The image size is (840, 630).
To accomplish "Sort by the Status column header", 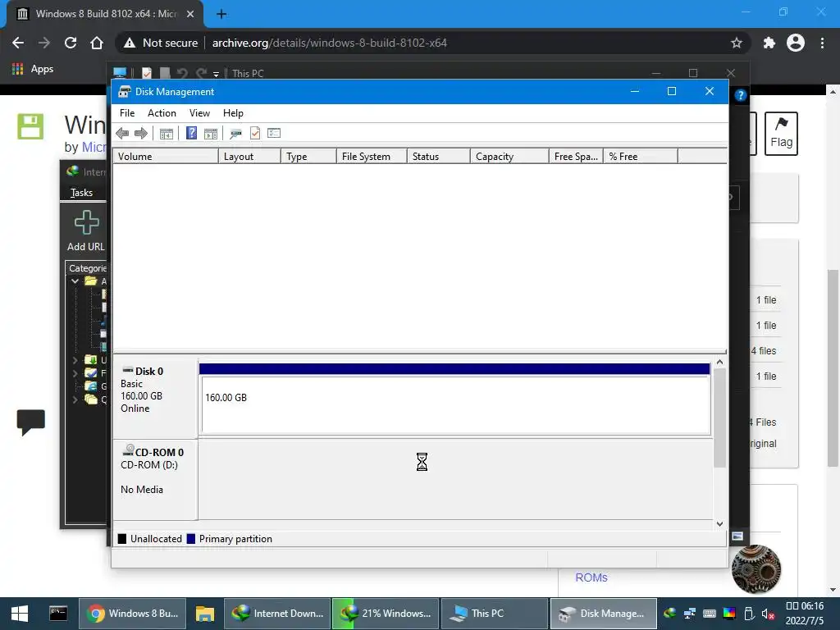I will click(438, 157).
